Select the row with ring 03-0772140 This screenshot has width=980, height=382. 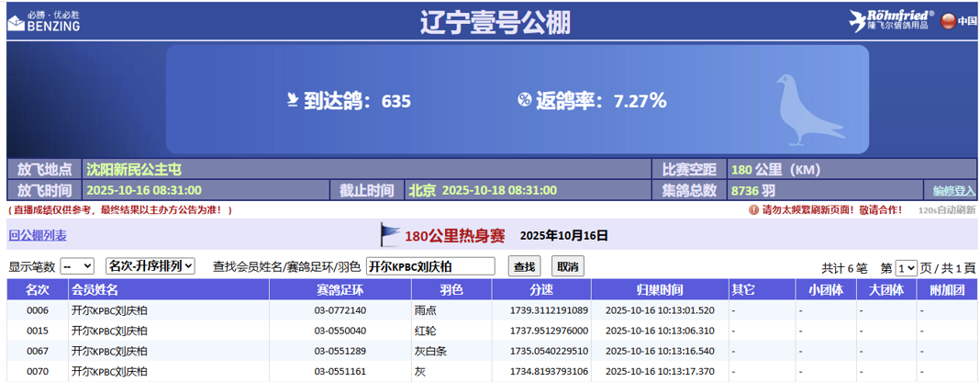pyautogui.click(x=340, y=310)
